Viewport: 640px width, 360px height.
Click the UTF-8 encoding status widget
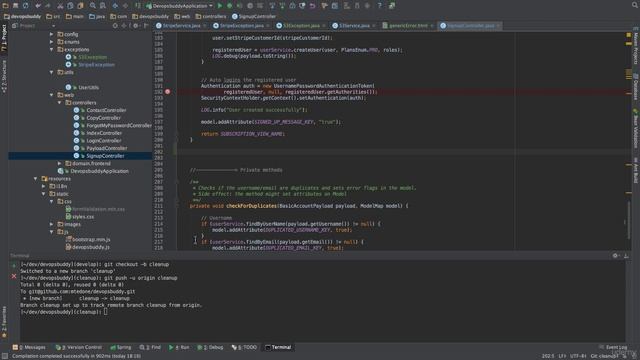pos(578,356)
